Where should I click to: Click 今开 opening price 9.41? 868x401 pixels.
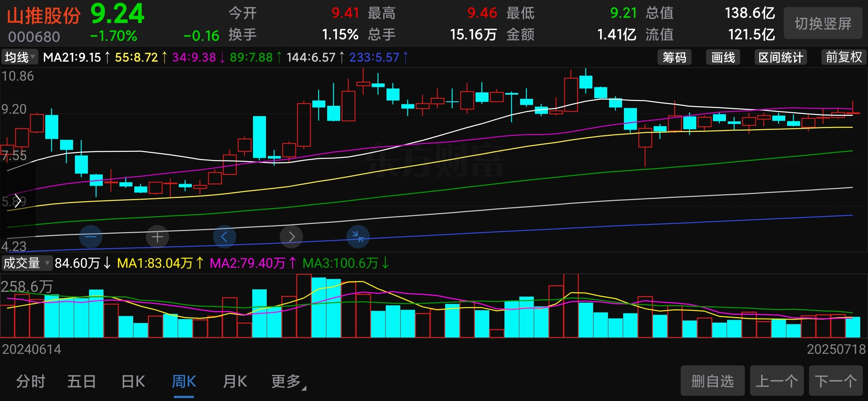345,13
